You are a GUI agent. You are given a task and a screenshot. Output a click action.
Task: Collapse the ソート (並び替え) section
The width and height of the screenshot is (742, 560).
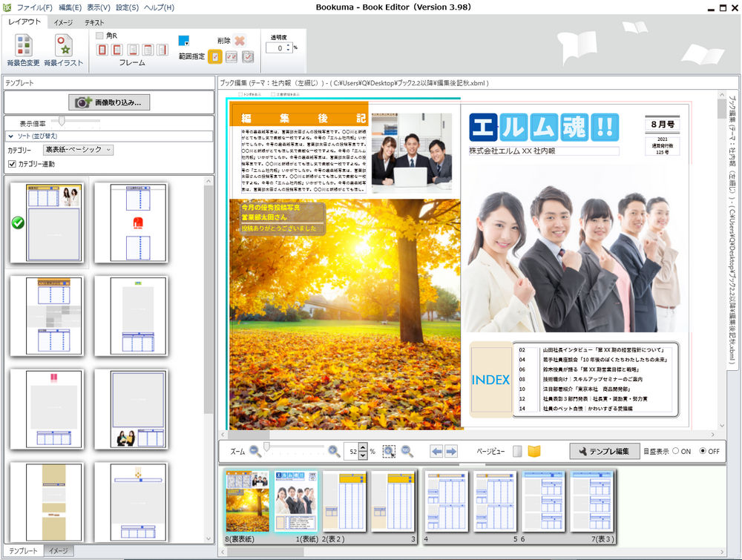click(11, 136)
